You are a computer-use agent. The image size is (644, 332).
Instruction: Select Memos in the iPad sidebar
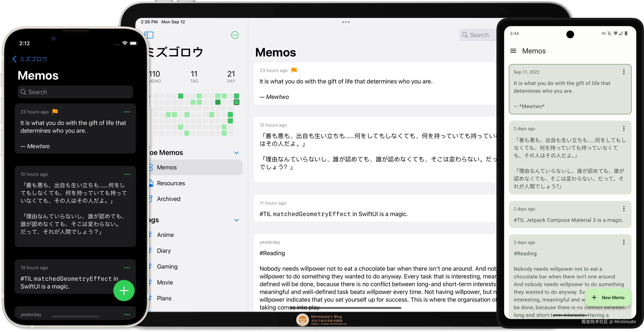coord(167,167)
